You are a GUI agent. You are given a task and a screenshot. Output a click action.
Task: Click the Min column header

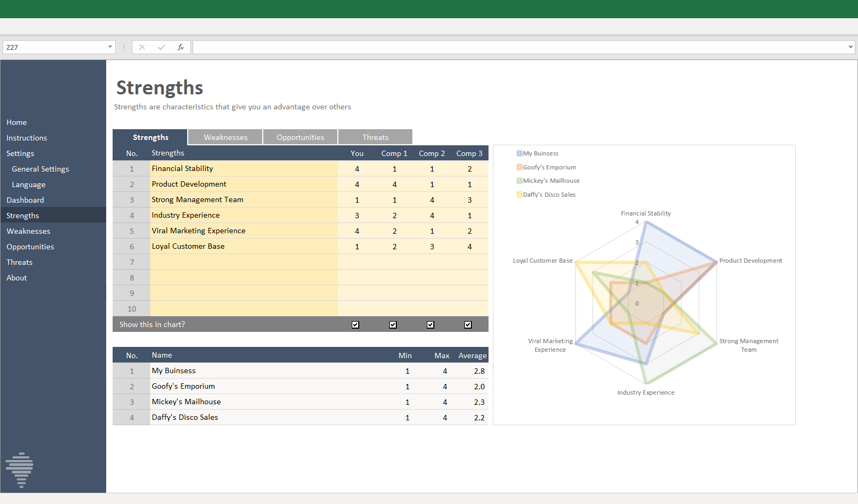click(405, 355)
